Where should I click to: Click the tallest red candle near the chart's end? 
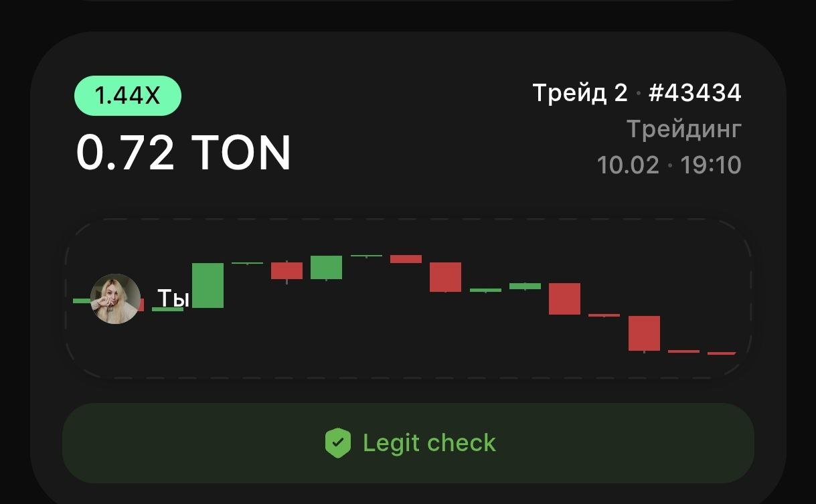click(x=644, y=333)
